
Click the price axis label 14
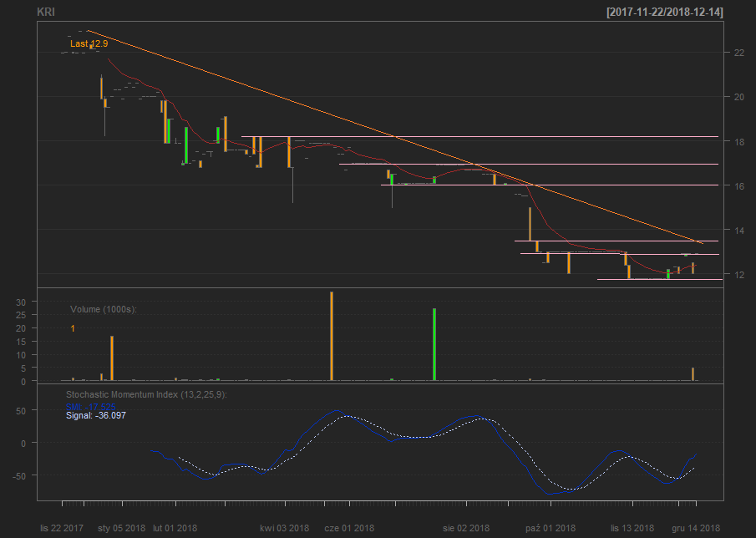click(738, 231)
